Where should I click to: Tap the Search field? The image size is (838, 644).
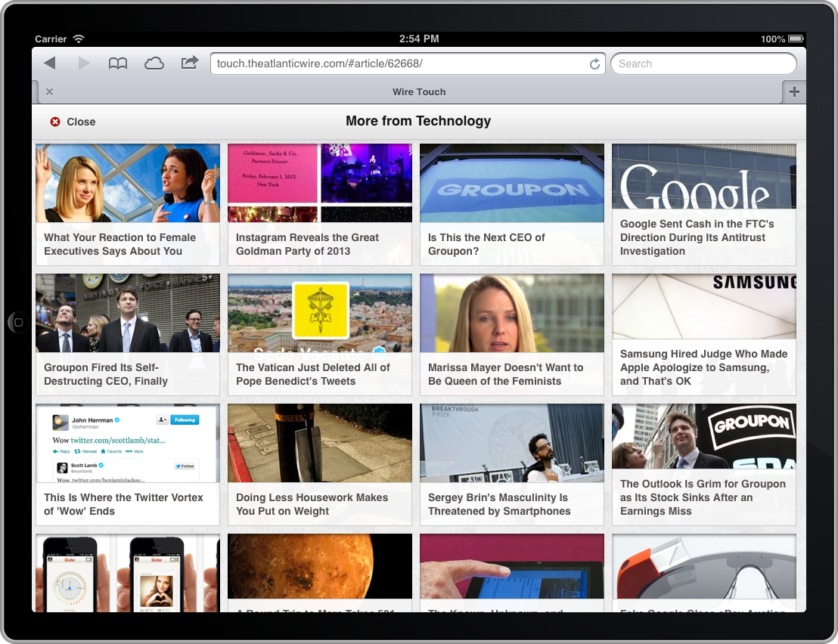703,63
